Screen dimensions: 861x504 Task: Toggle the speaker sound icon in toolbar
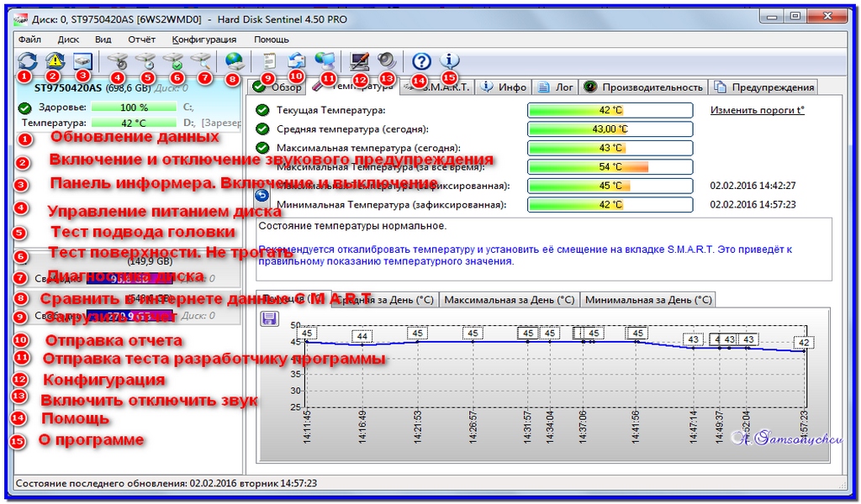click(x=387, y=60)
